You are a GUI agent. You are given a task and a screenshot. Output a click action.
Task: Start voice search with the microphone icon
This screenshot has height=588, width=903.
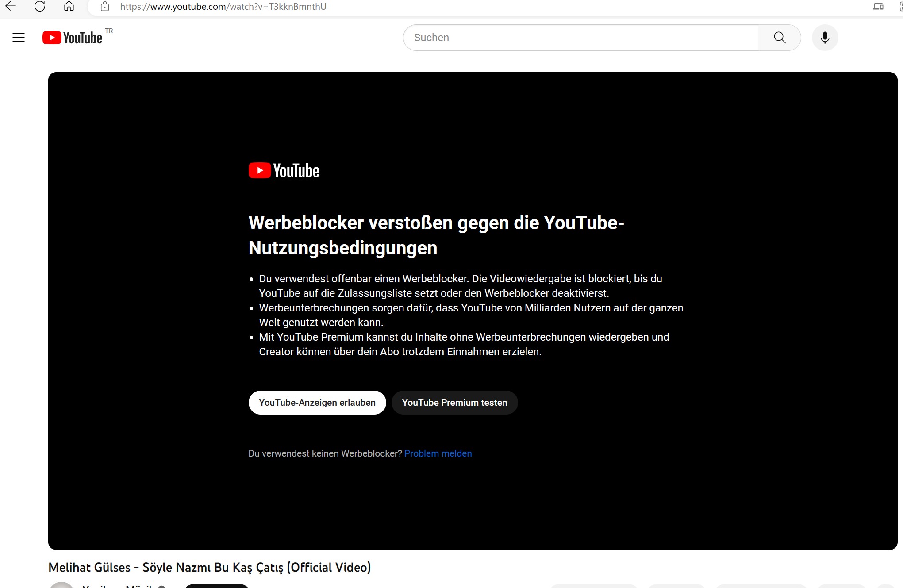tap(825, 38)
